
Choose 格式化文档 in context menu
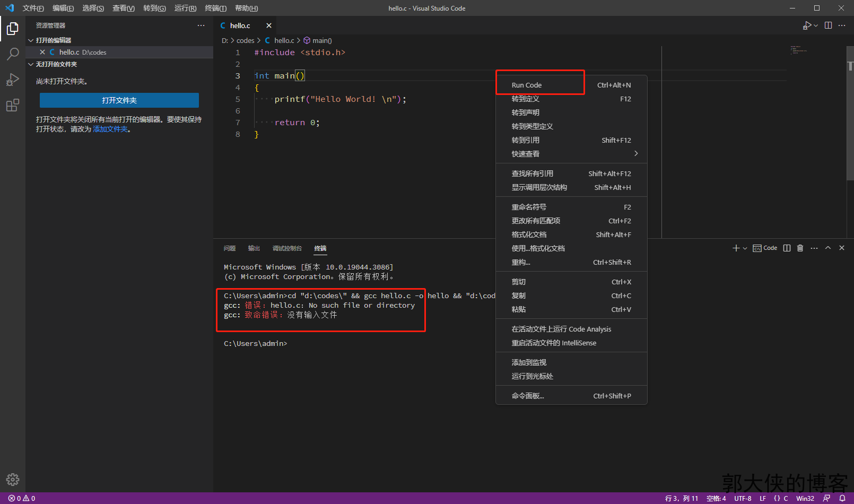[x=571, y=234]
